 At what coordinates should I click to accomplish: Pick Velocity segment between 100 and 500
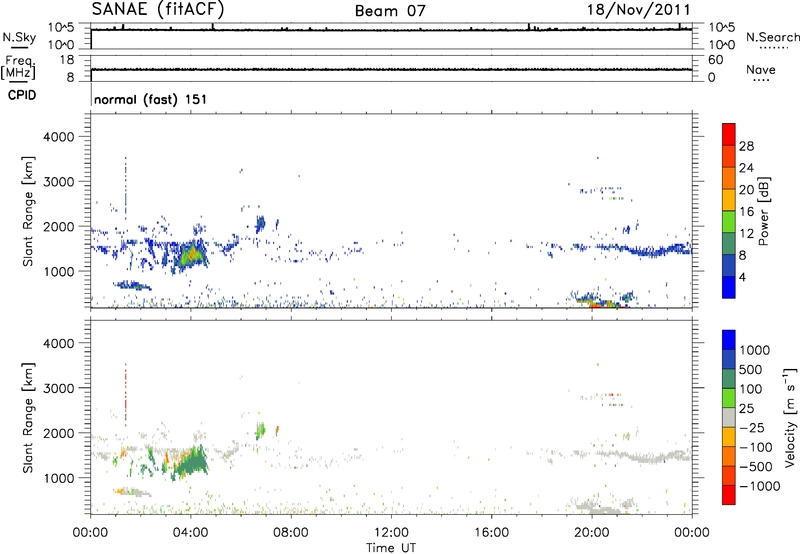729,379
